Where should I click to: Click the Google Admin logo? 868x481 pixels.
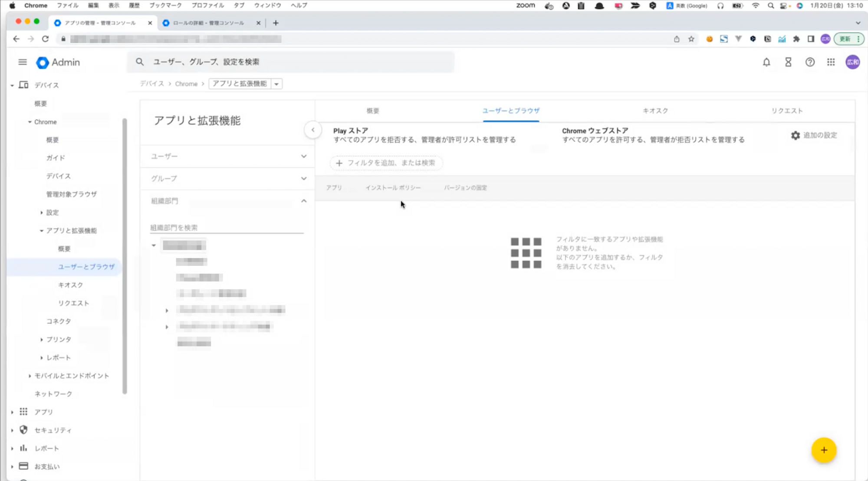[x=58, y=62]
